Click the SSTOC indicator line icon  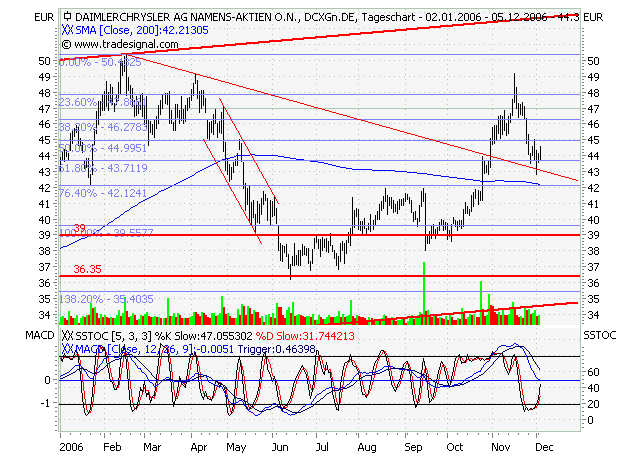[67, 336]
